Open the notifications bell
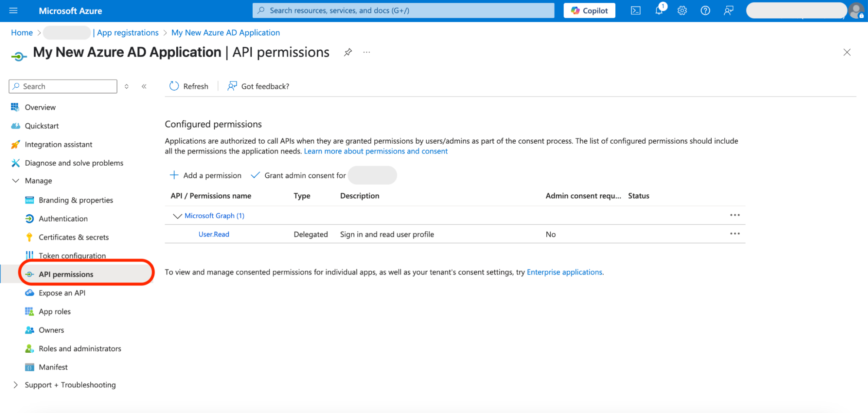The width and height of the screenshot is (868, 413). [659, 10]
